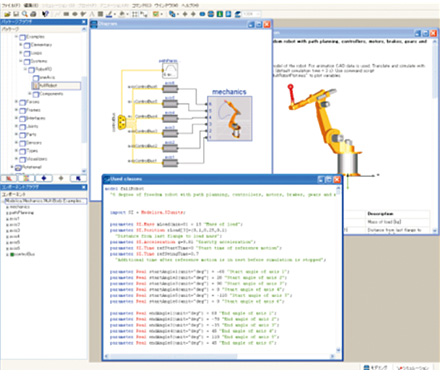This screenshot has height=376, width=440.
Task: Click the Used classes horizontal scrollbar
Action: (x=220, y=356)
